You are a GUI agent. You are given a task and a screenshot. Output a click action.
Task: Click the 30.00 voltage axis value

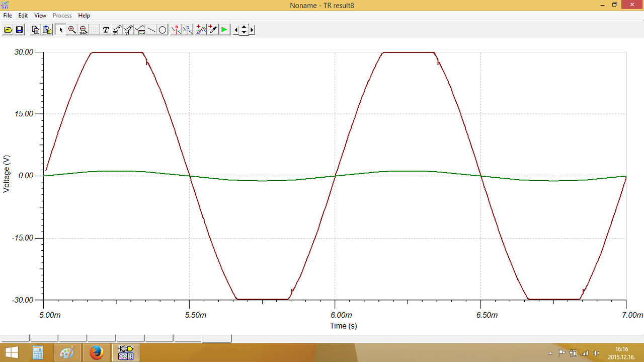point(24,52)
